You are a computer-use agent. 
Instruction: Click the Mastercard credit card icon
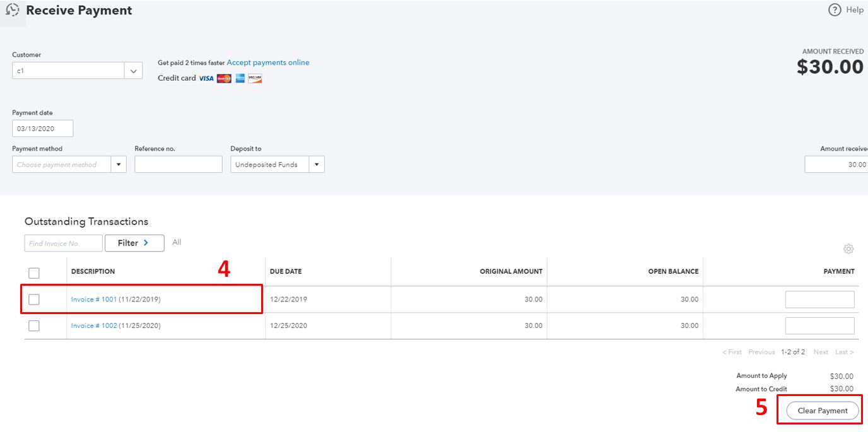(223, 78)
